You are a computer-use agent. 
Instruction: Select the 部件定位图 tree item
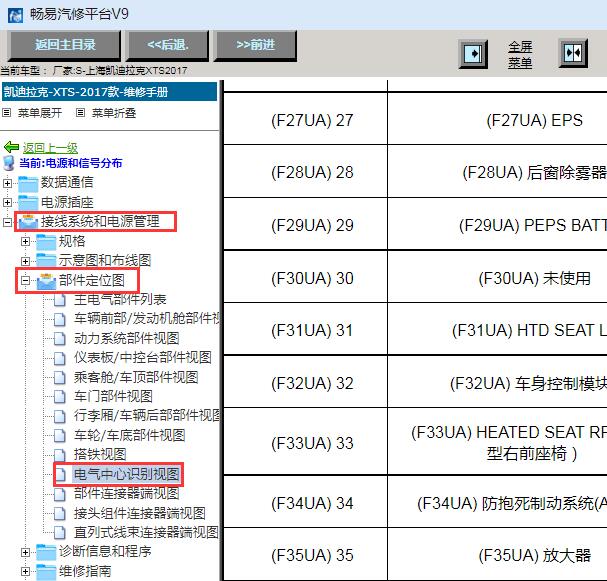pyautogui.click(x=92, y=280)
